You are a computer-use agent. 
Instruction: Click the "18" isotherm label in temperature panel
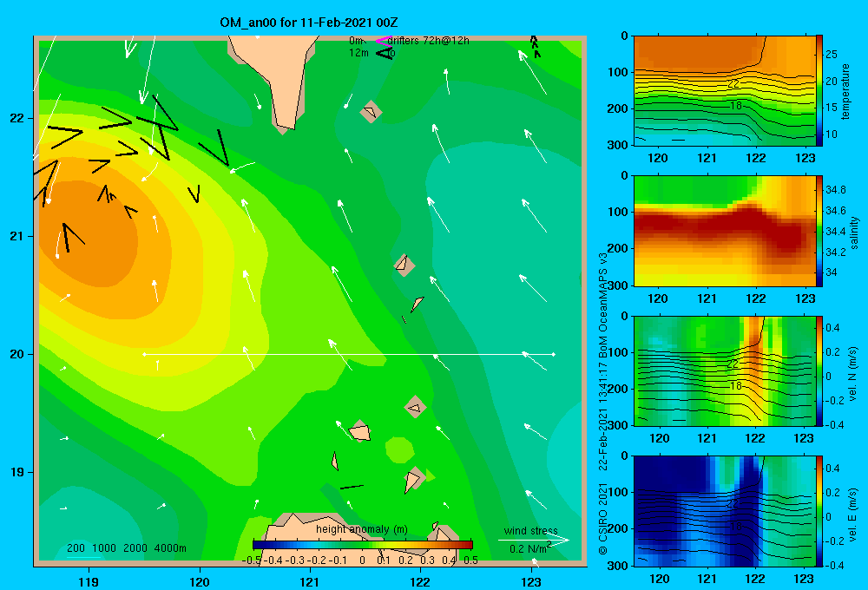coord(735,106)
